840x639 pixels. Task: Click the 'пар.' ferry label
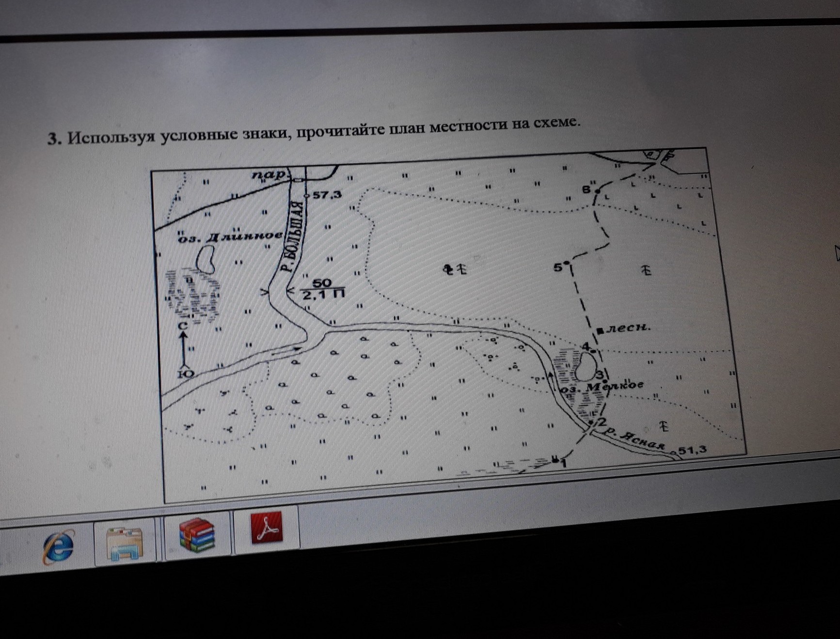click(269, 174)
